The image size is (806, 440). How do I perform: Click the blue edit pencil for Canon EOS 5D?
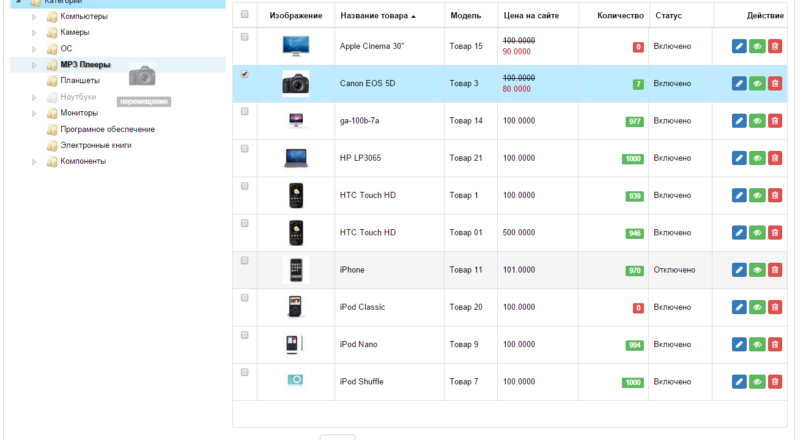point(739,84)
